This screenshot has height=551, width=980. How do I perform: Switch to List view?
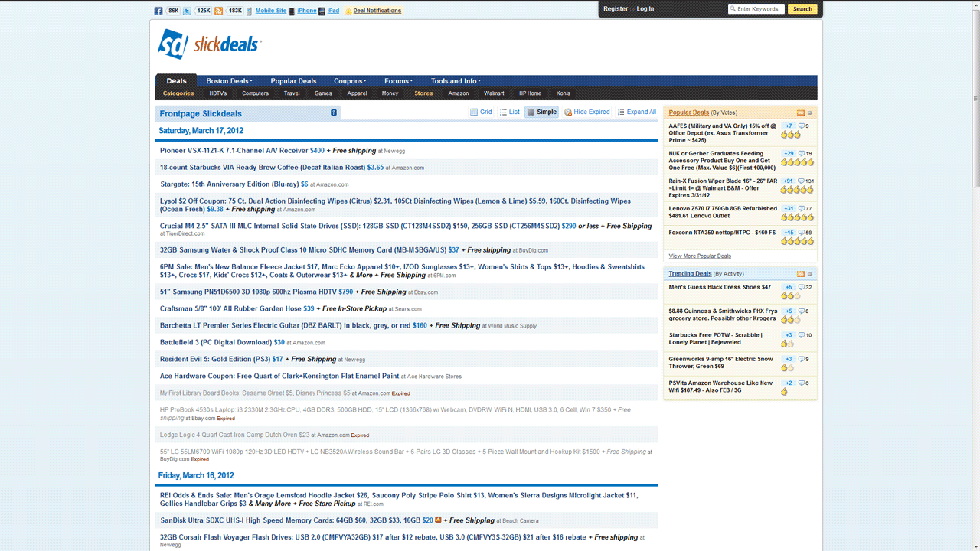point(510,112)
